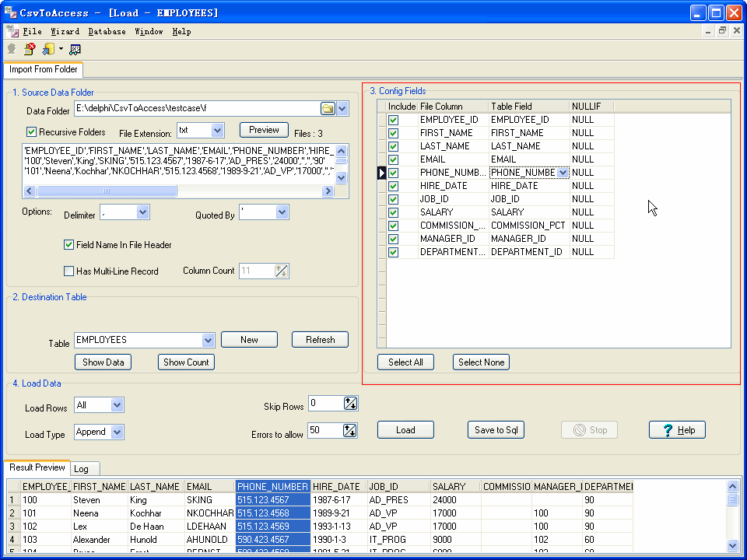
Task: Click the padlock with red X toolbar icon
Action: pos(30,49)
